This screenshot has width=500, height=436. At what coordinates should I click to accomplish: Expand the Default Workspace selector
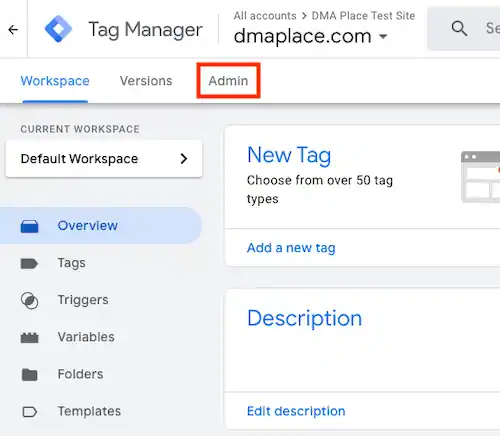[104, 159]
